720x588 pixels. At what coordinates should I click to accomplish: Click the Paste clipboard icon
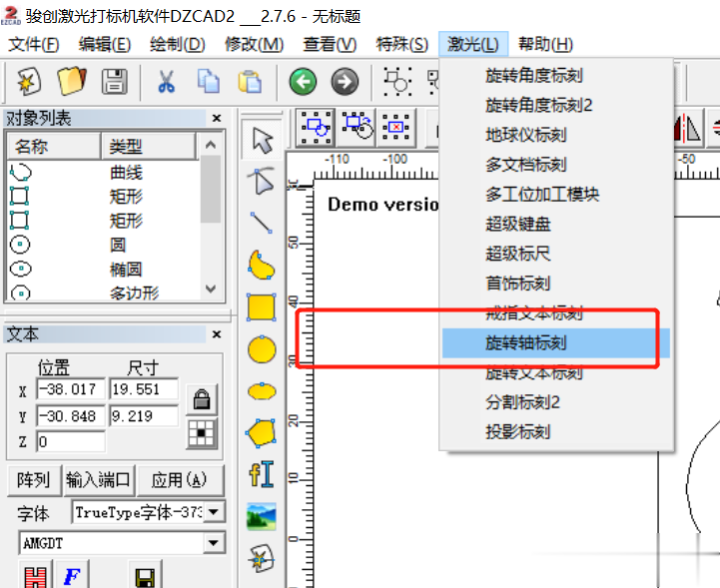pos(250,81)
